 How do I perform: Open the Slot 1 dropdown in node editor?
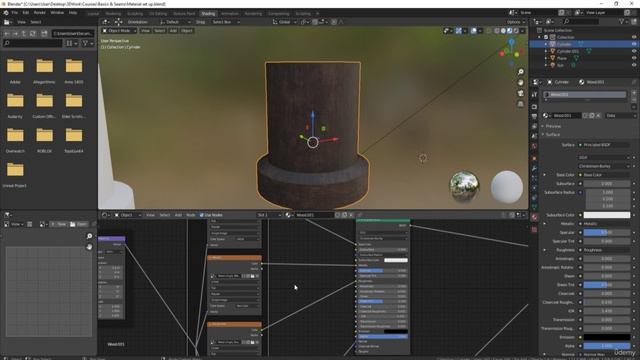[269, 215]
